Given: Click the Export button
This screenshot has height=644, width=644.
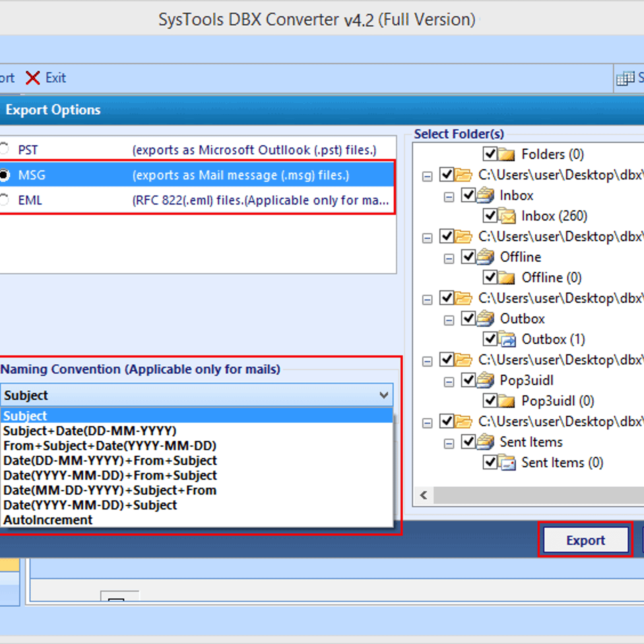Looking at the screenshot, I should point(586,540).
